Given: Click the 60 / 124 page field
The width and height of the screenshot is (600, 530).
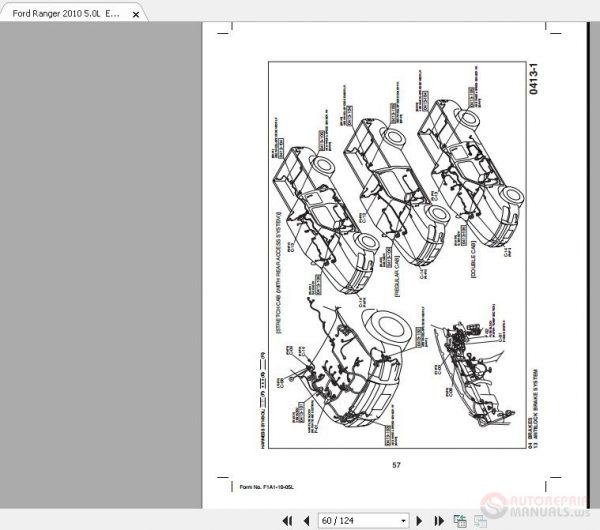Looking at the screenshot, I should click(x=364, y=521).
